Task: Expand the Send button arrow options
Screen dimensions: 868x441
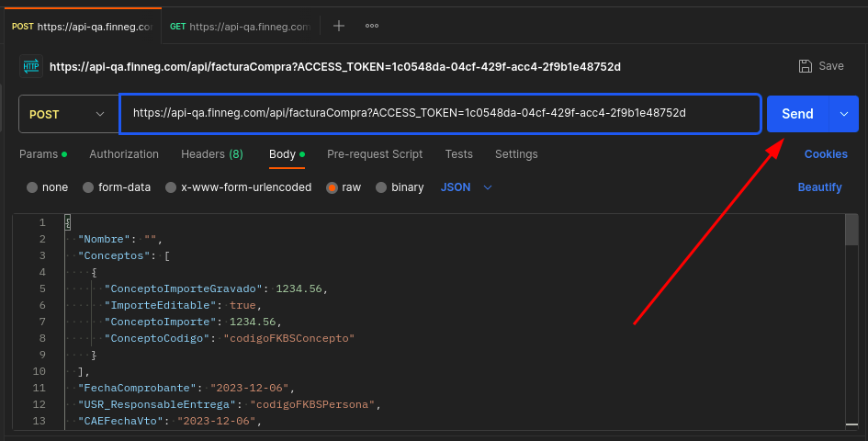Action: (x=843, y=114)
